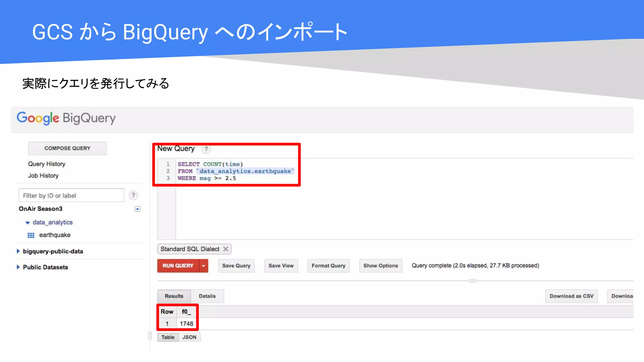Open OnAir Season3 project dropdown menu

pos(137,209)
